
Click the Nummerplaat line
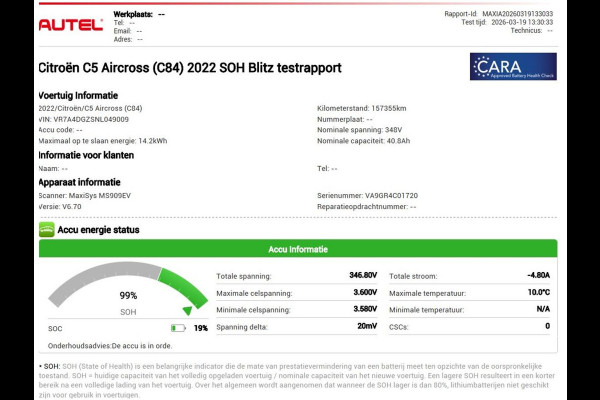345,119
